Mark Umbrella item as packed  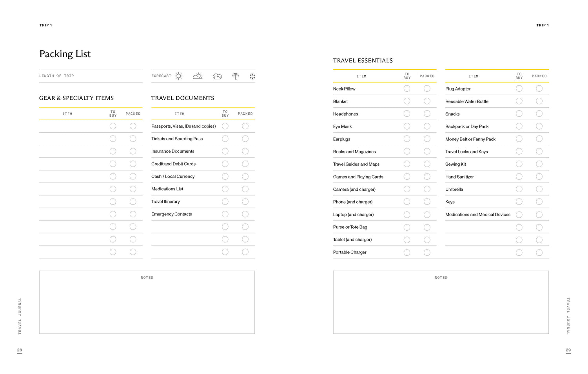click(539, 189)
